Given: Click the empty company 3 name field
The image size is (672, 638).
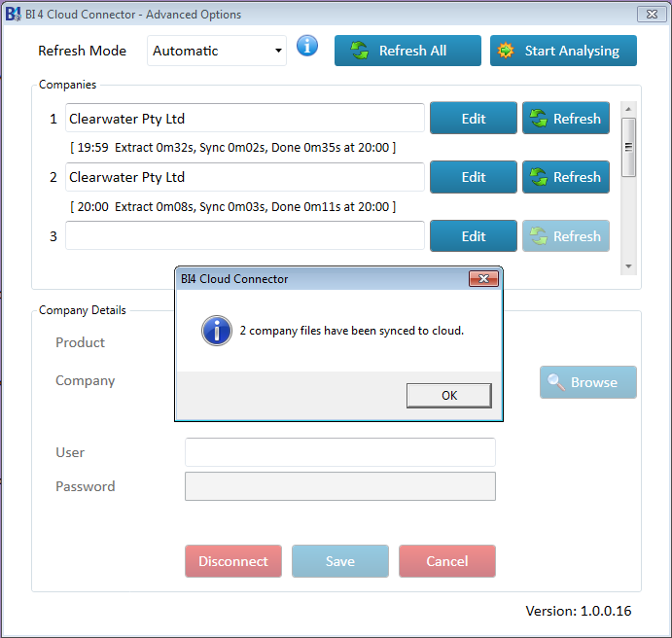Looking at the screenshot, I should click(x=245, y=235).
